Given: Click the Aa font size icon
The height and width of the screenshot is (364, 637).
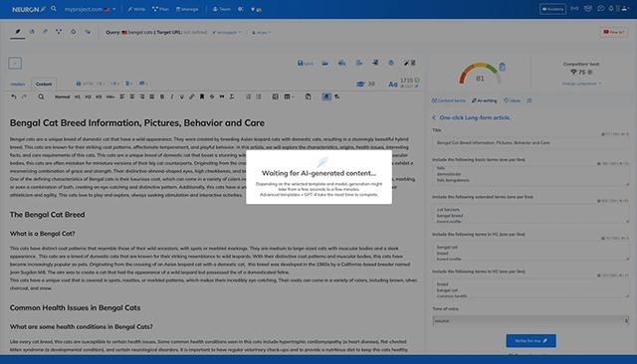Looking at the screenshot, I should coord(392,84).
